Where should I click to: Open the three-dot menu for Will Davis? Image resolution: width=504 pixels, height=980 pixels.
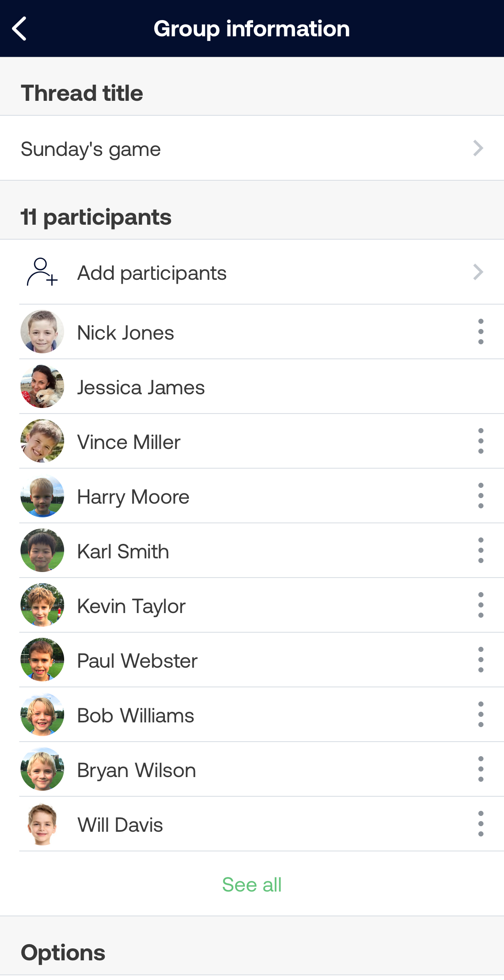480,824
